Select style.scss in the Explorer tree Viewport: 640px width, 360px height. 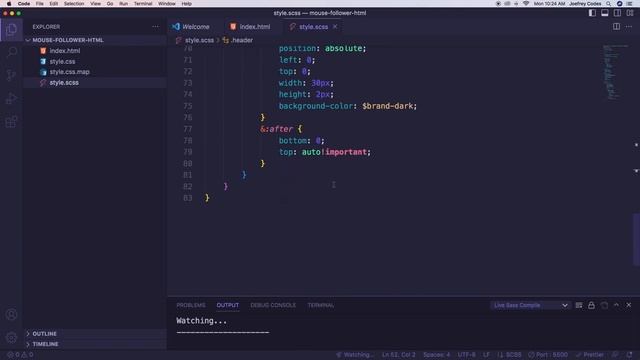[x=95, y=82]
